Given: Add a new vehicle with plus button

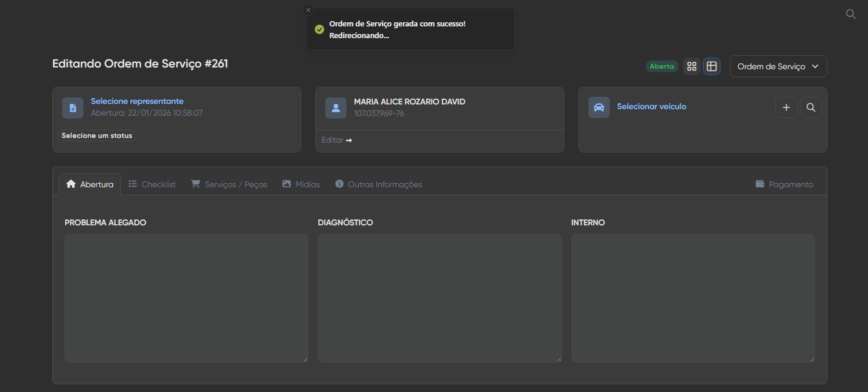Looking at the screenshot, I should click(786, 107).
